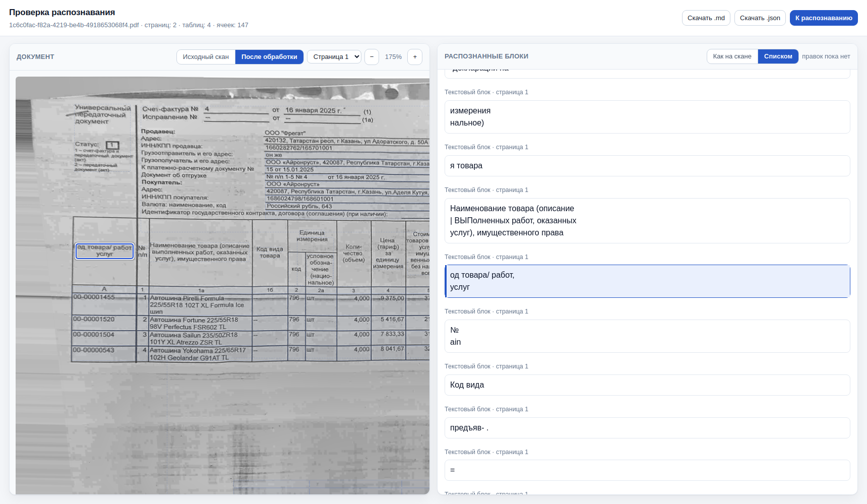Select the highlighted 'од товара/ работ, услуг' block
This screenshot has width=867, height=504.
(x=647, y=281)
